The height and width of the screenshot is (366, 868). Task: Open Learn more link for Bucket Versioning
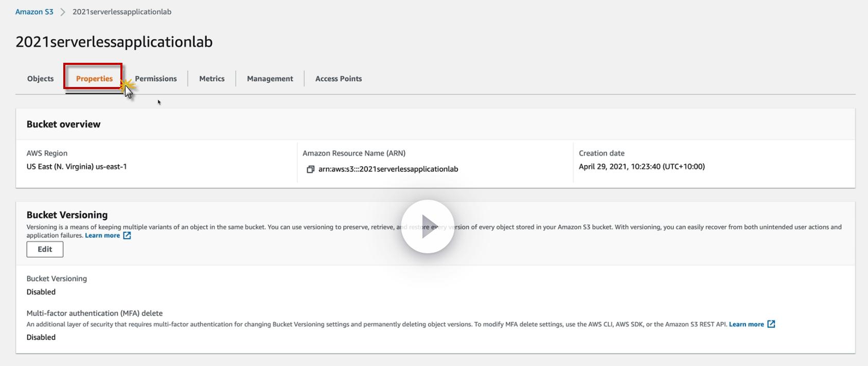coord(102,236)
